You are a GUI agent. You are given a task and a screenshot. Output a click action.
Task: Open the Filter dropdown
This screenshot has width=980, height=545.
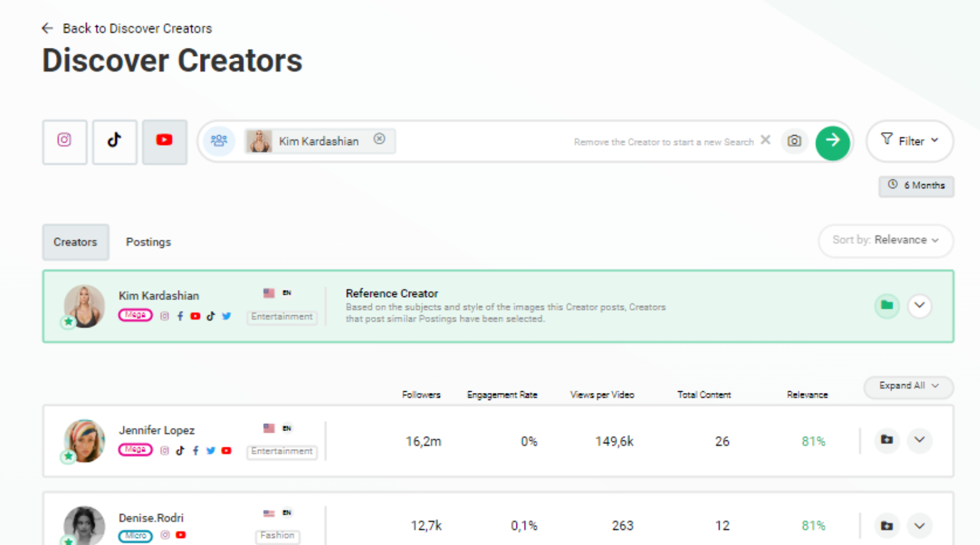coord(910,141)
